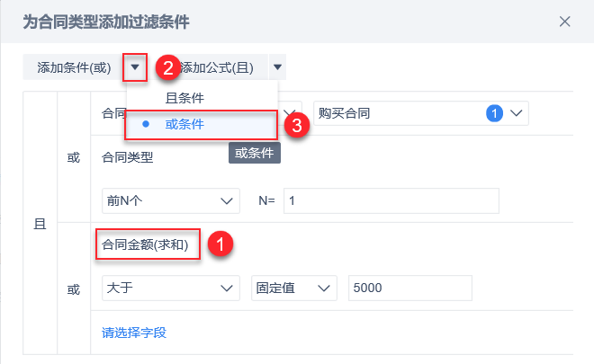Select the 合同金额(求和) field label
Image resolution: width=594 pixels, height=364 pixels.
pyautogui.click(x=145, y=244)
